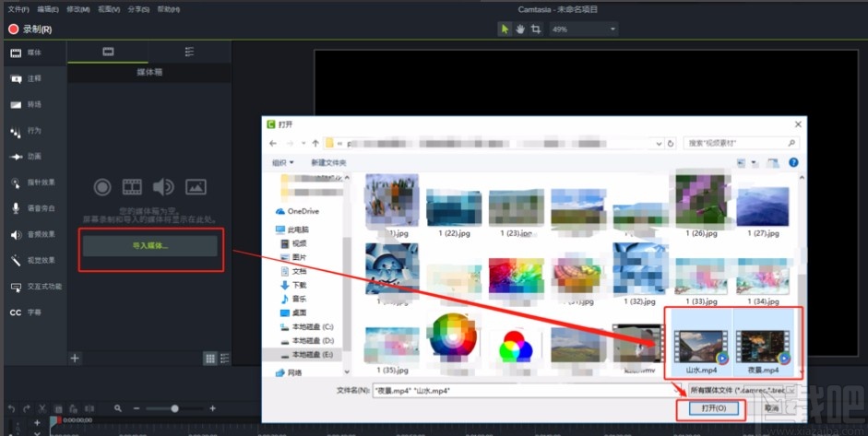Open the 视图(V) menu
This screenshot has height=436, width=868.
pos(109,9)
